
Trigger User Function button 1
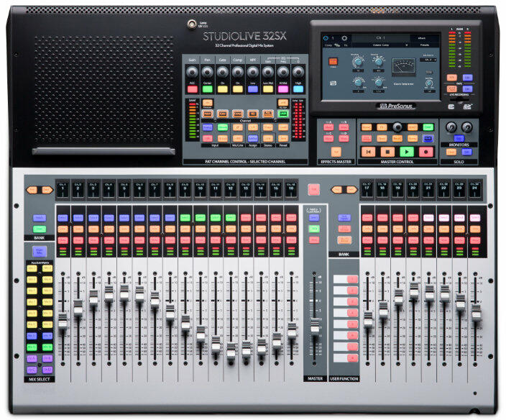coord(352,279)
